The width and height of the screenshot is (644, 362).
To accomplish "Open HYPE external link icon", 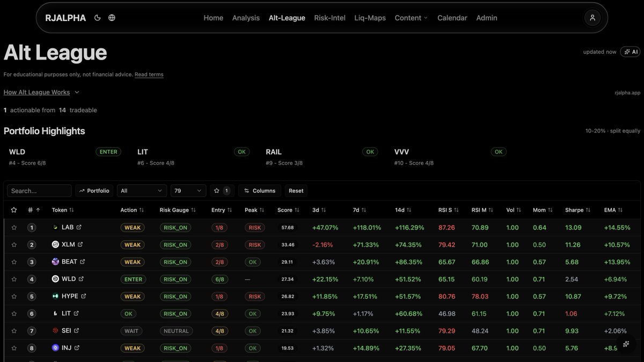I will (x=83, y=296).
